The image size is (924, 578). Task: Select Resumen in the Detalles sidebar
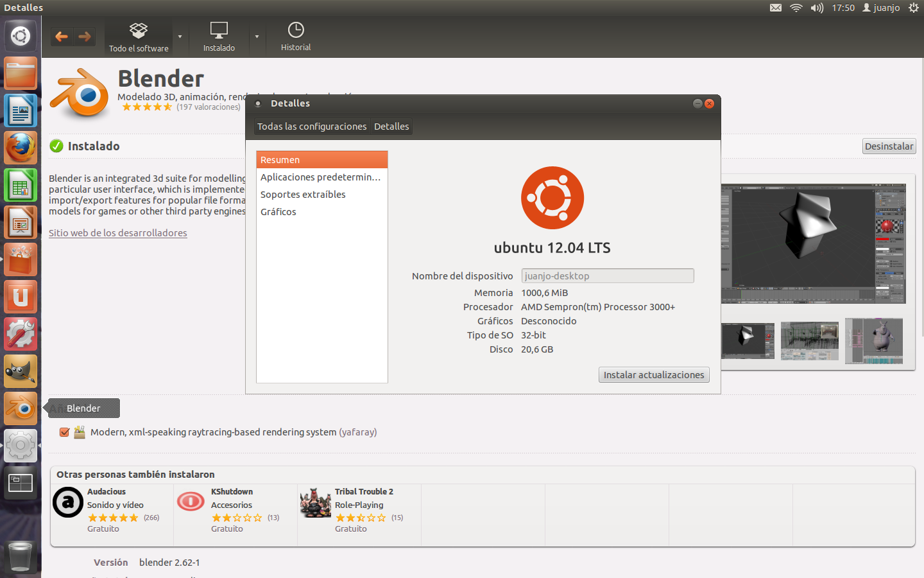point(322,160)
